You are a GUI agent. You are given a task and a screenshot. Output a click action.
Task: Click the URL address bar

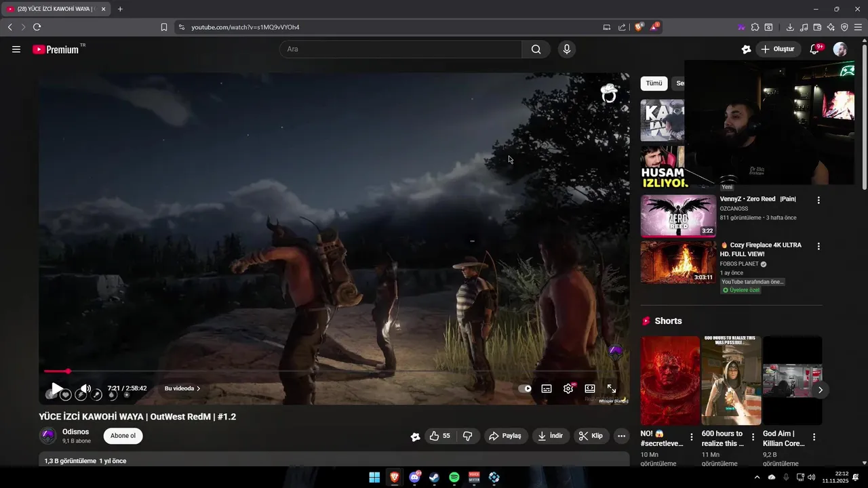coord(393,27)
